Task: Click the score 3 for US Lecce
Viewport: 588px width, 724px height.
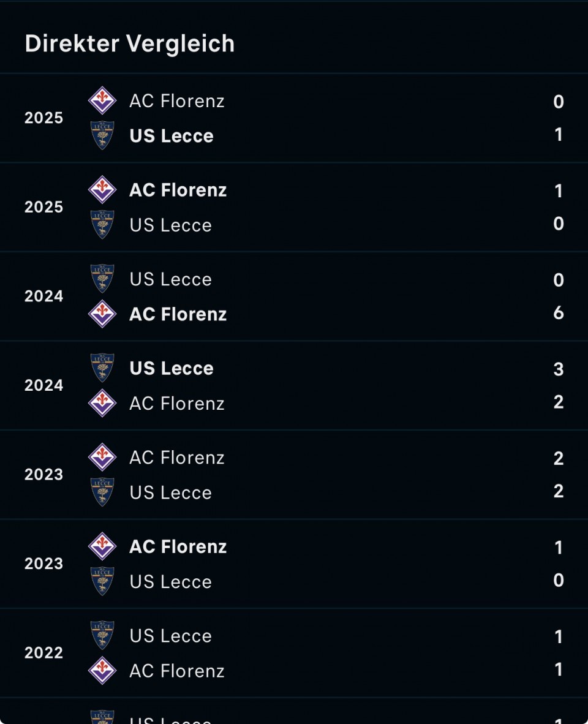Action: click(x=559, y=369)
